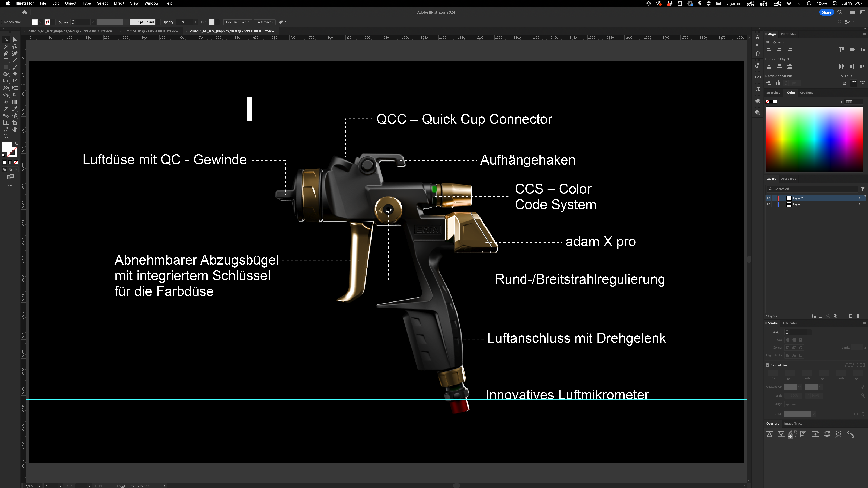Screen dimensions: 868x488
Task: Open the Window menu
Action: 151,3
